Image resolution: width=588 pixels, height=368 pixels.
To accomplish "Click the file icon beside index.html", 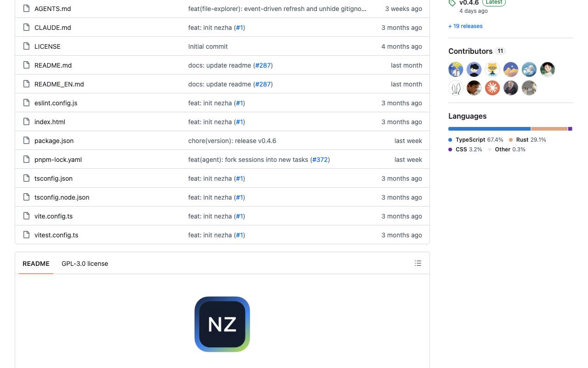I will [x=26, y=122].
